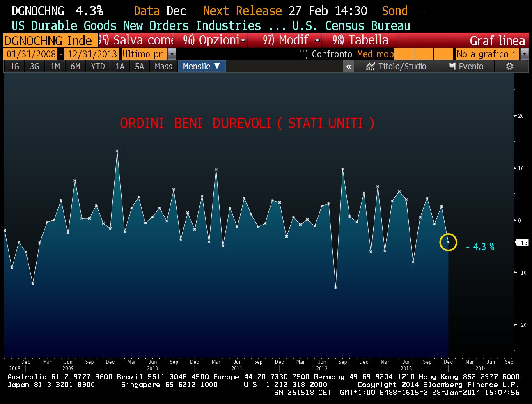
Task: Open the 98) Tabella view
Action: [361, 40]
